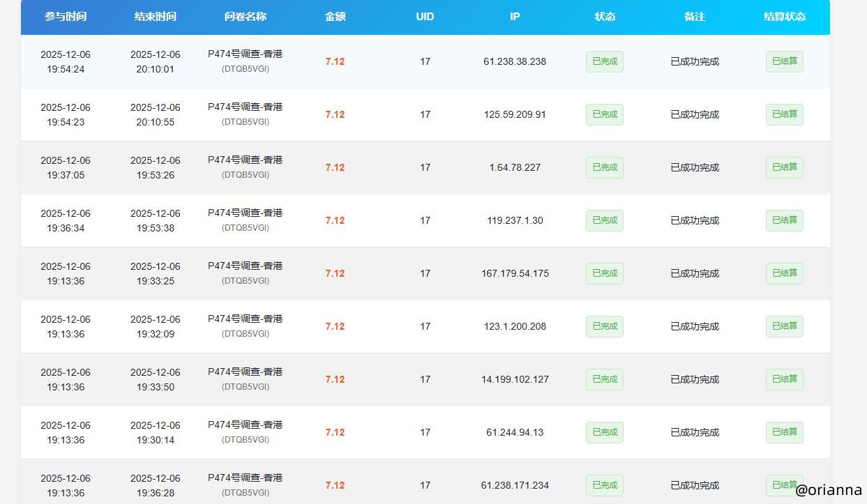The width and height of the screenshot is (867, 504).
Task: Select the IP address 167.179.54.175
Action: (x=515, y=273)
